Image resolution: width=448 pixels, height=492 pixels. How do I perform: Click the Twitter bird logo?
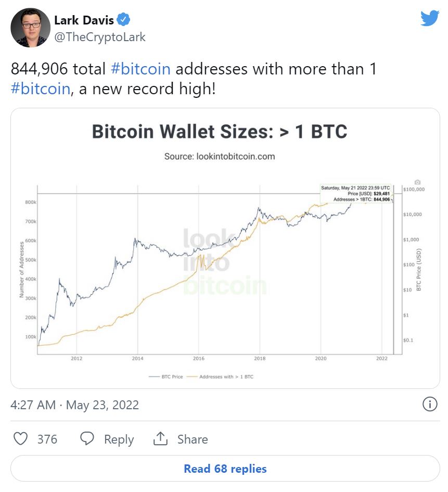point(430,18)
